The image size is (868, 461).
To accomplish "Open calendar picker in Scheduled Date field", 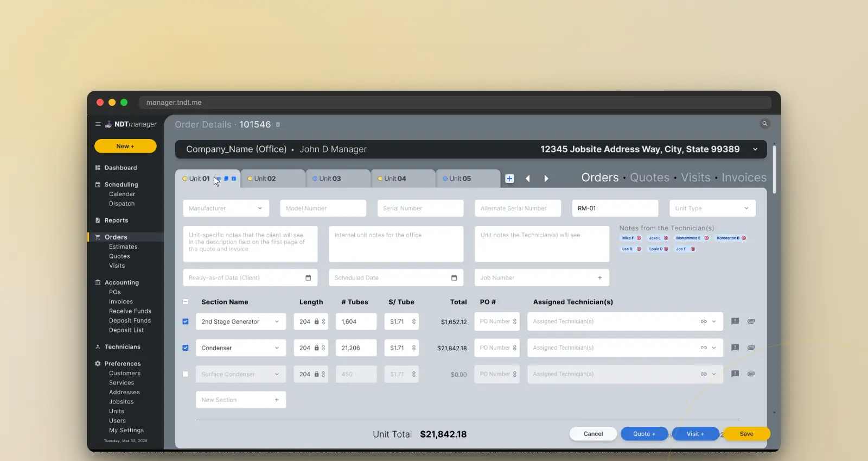I will pos(454,278).
